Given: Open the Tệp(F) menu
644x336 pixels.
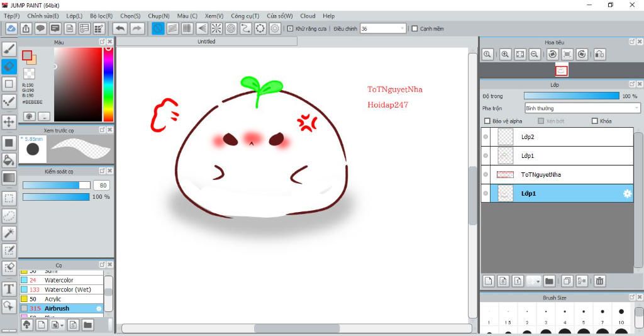Looking at the screenshot, I should coord(12,16).
